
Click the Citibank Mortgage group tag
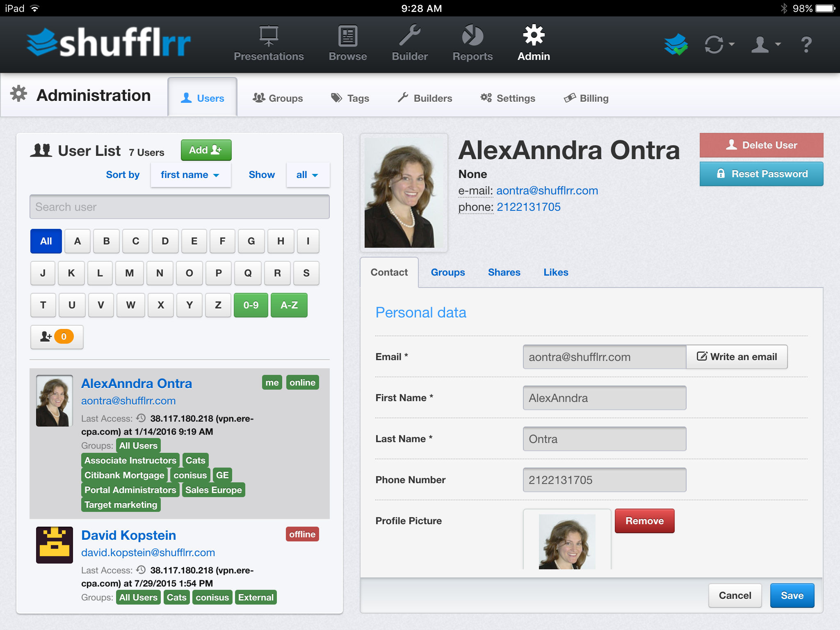tap(124, 475)
